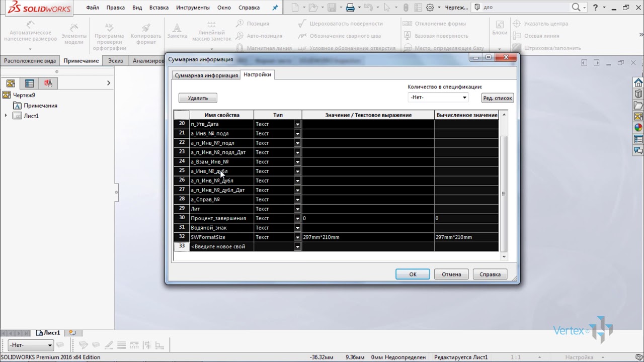Select the Расположение вида ribbon tab

coord(30,60)
